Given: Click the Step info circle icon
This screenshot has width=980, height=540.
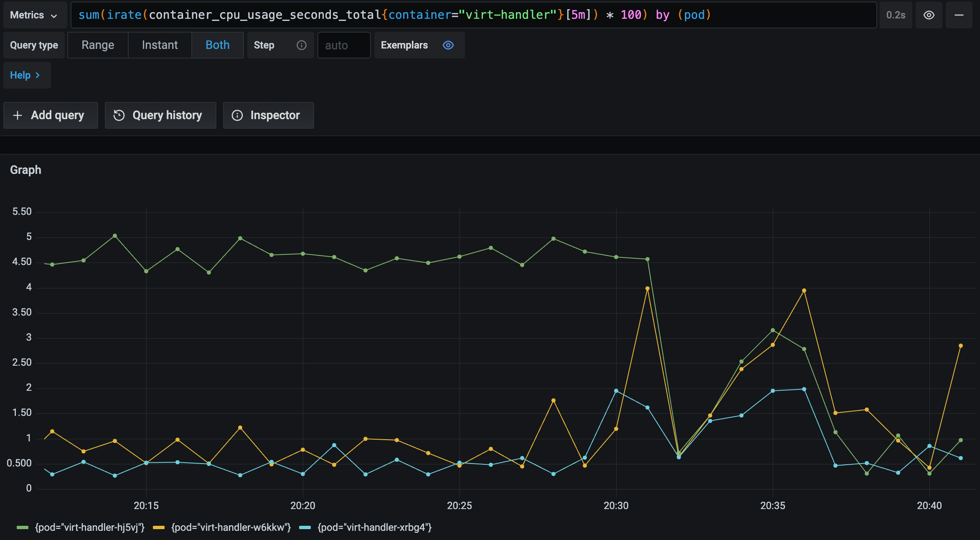Looking at the screenshot, I should pos(301,45).
